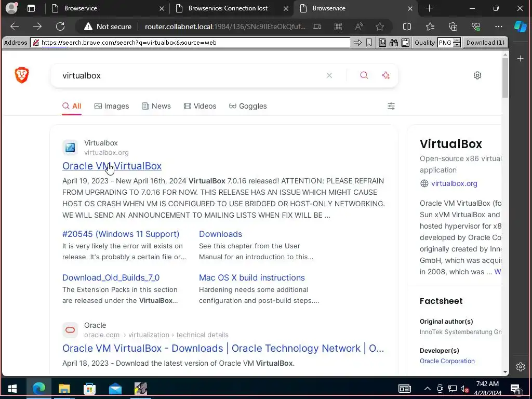The image size is (532, 399).
Task: Open Edge sidebar settings gear
Action: (520, 367)
